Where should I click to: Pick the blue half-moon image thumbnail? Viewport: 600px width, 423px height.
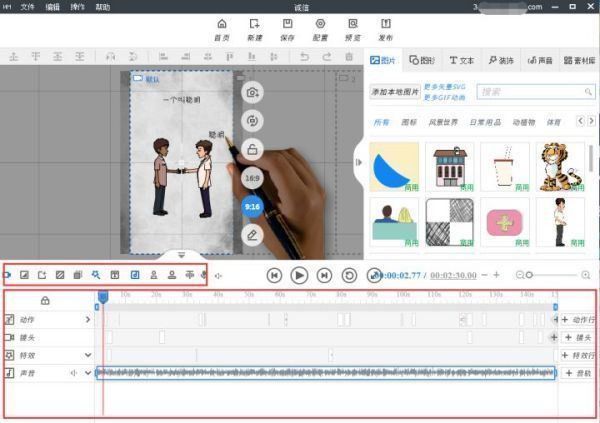pos(394,167)
